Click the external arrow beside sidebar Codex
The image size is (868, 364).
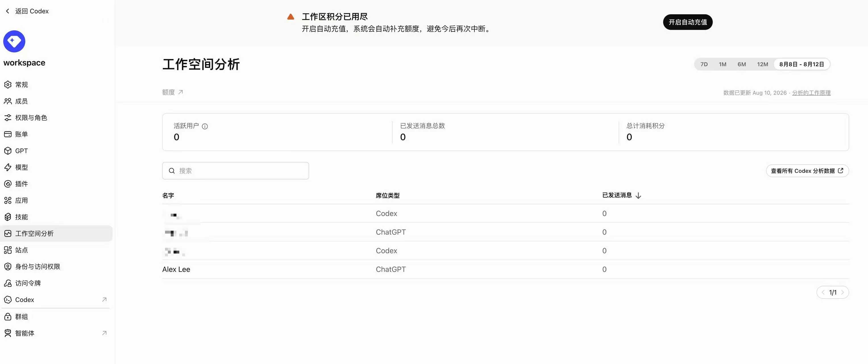click(105, 300)
